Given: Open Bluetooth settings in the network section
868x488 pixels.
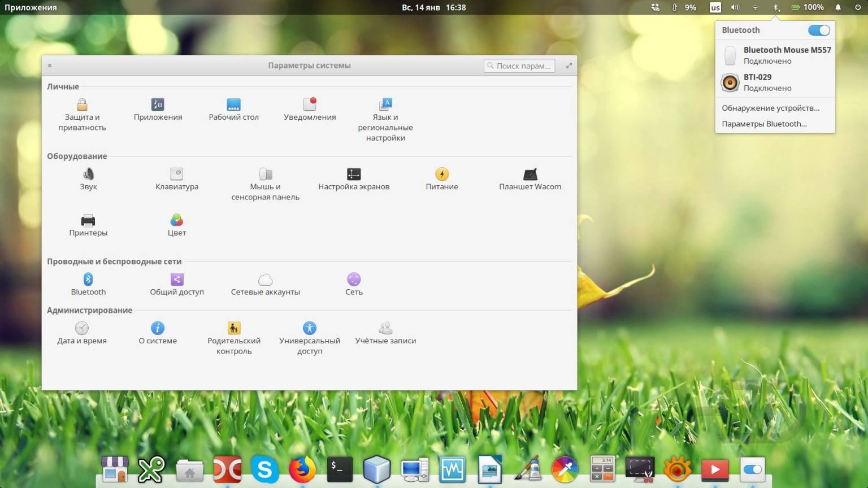Looking at the screenshot, I should point(88,284).
